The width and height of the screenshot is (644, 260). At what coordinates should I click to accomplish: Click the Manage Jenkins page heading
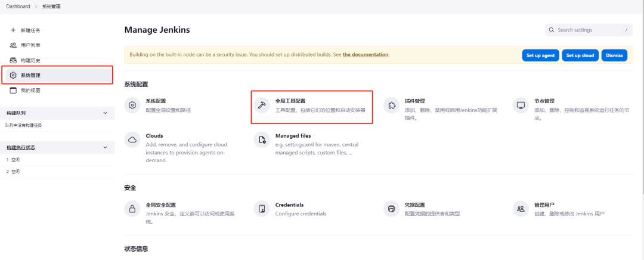click(157, 30)
